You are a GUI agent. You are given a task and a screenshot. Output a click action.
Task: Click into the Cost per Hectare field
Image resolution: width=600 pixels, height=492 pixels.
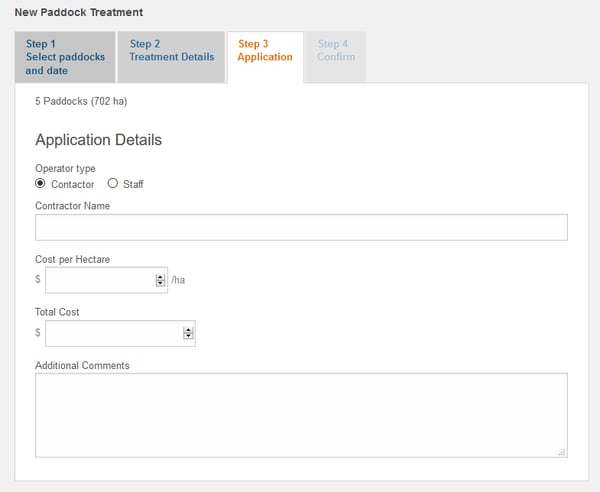coord(100,280)
